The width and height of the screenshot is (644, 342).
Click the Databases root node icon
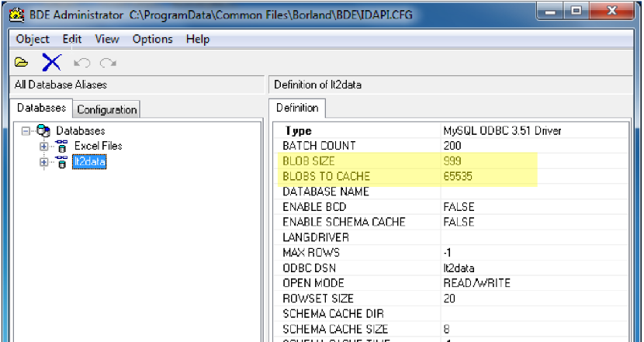45,131
